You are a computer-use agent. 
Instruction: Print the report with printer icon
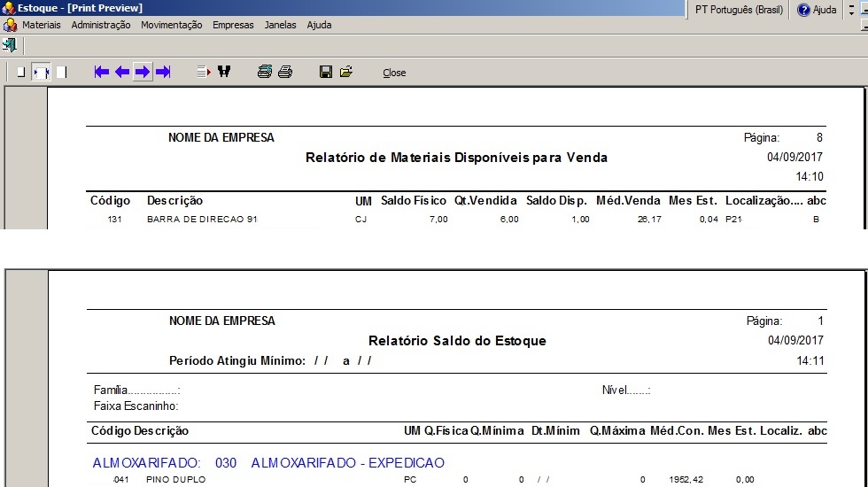285,72
